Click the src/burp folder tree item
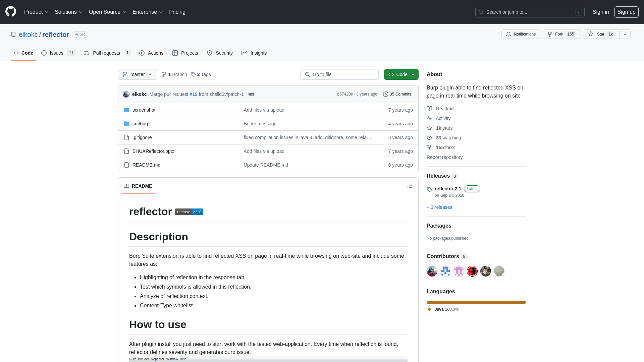Image resolution: width=644 pixels, height=362 pixels. coord(141,123)
